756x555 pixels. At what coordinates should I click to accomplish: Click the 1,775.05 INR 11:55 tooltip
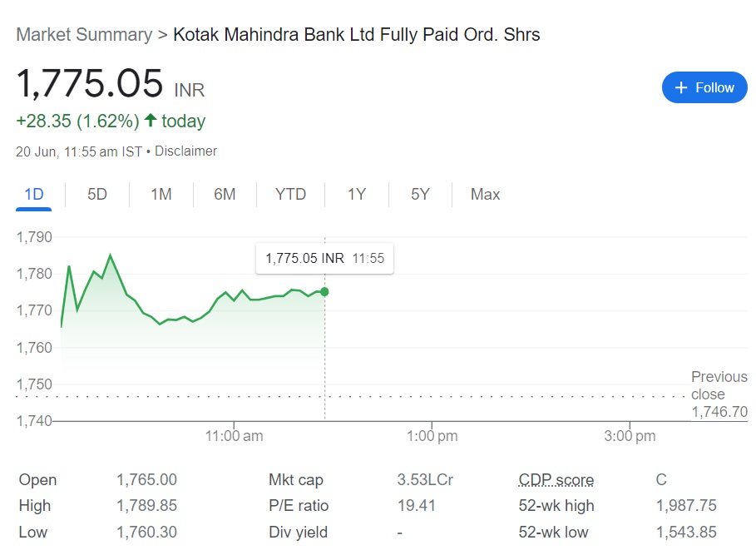[x=324, y=259]
